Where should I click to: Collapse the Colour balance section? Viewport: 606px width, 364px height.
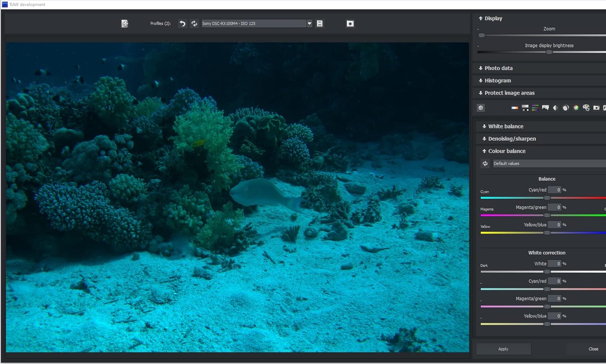click(507, 151)
